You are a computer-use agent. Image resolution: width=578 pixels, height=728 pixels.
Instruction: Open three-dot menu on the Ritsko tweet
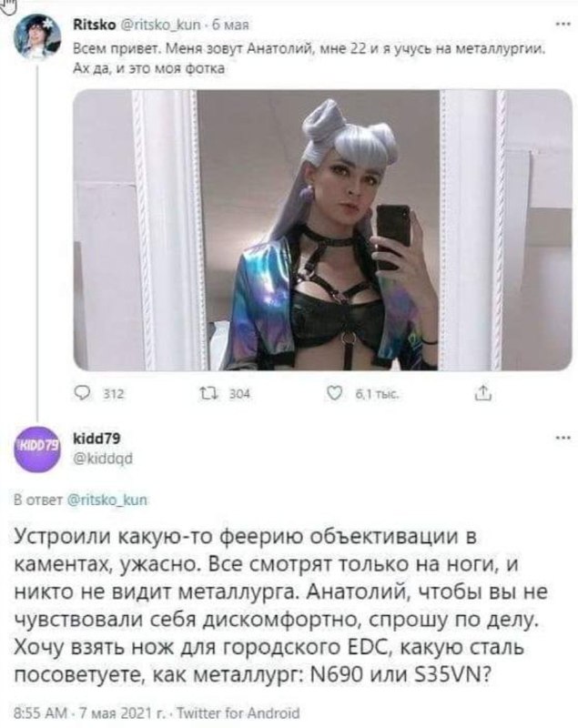coord(563,25)
